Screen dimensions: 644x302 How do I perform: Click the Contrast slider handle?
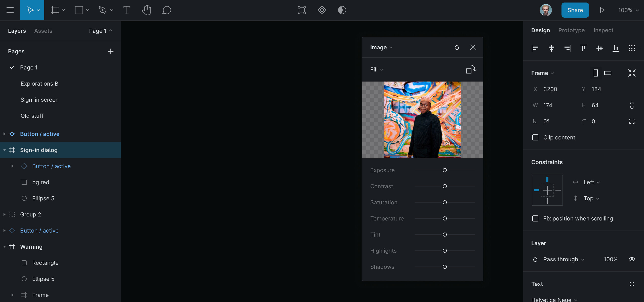[445, 186]
